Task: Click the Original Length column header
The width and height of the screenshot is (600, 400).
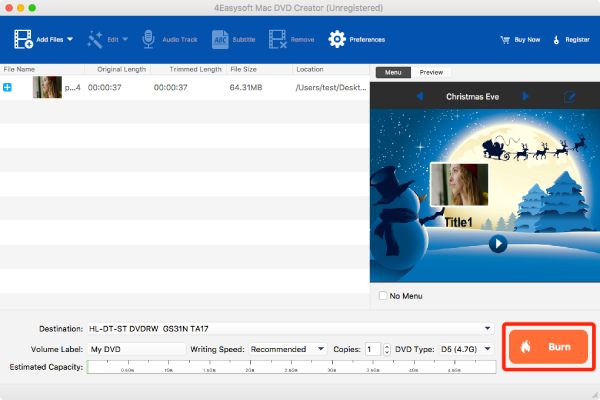Action: [121, 69]
